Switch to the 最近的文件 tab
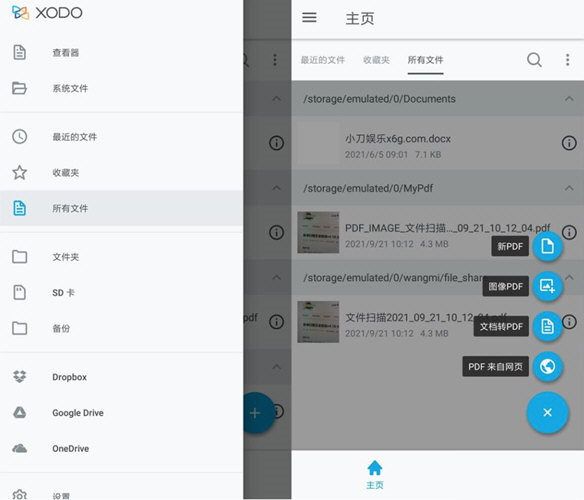584x500 pixels. 323,60
